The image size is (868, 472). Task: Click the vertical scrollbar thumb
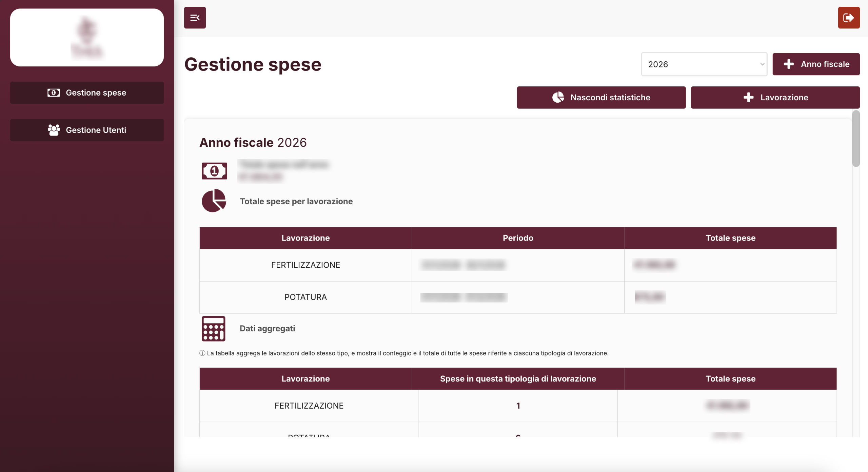(856, 139)
